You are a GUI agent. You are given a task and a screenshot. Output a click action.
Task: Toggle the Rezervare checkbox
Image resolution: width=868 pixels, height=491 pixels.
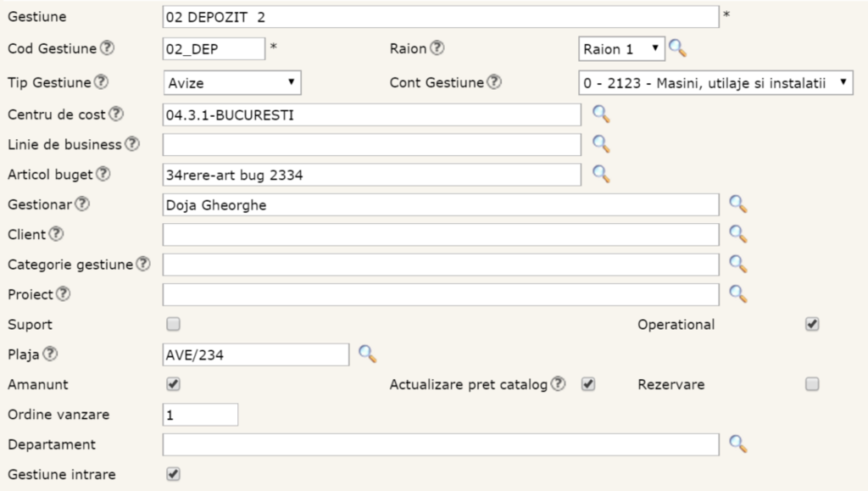coord(812,384)
